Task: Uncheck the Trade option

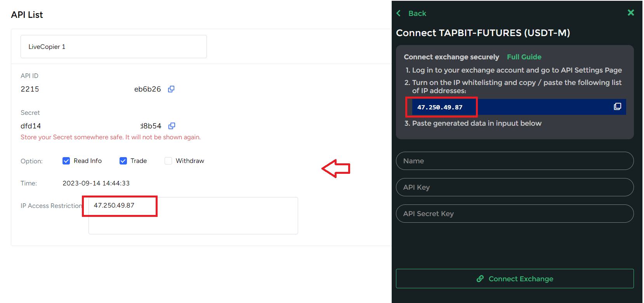Action: tap(123, 161)
